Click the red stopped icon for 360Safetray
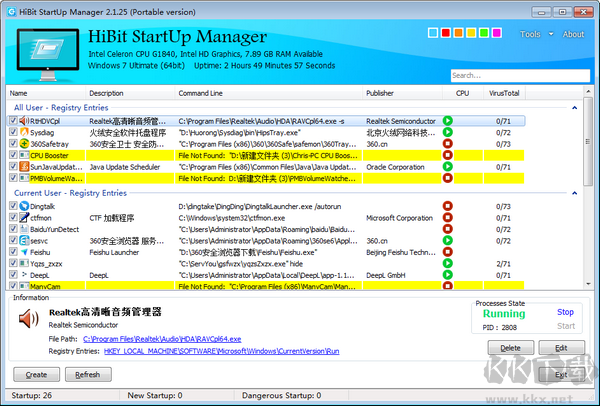This screenshot has height=406, width=600. [448, 144]
